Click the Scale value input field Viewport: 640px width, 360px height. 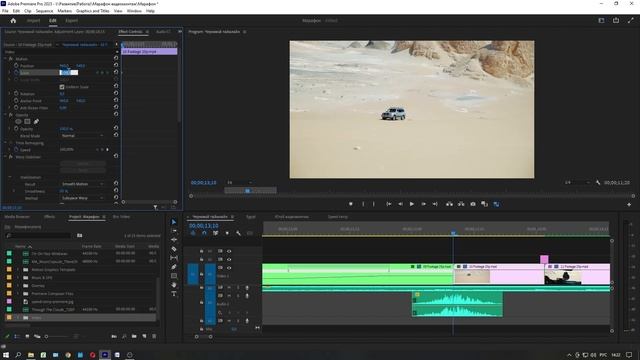click(69, 73)
